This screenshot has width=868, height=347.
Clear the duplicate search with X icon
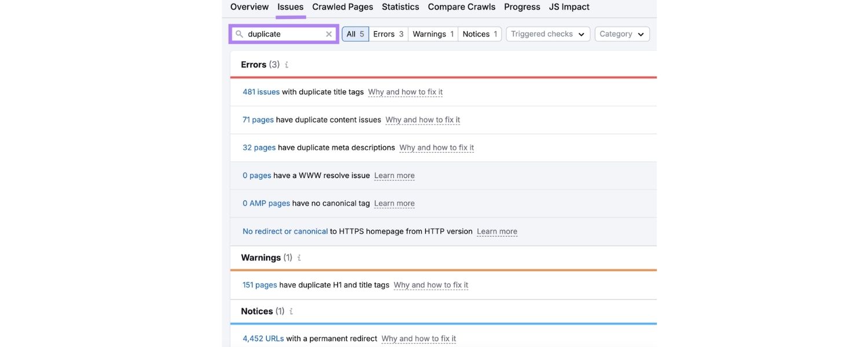click(x=329, y=34)
